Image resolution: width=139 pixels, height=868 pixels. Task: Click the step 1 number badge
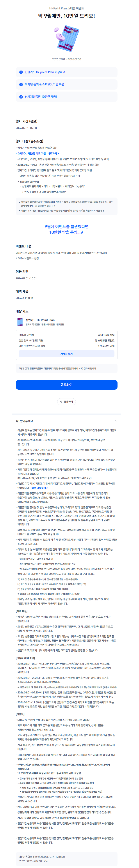tap(21, 72)
